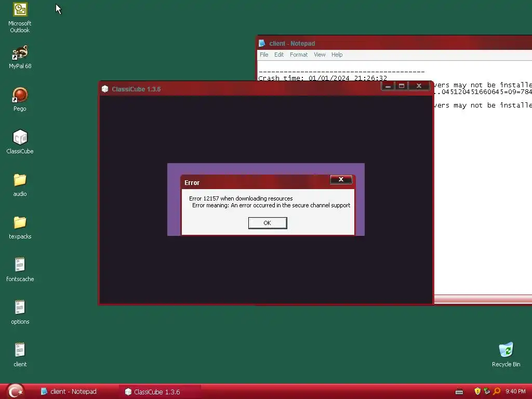532x399 pixels.
Task: Open the Format menu in Notepad
Action: (299, 55)
